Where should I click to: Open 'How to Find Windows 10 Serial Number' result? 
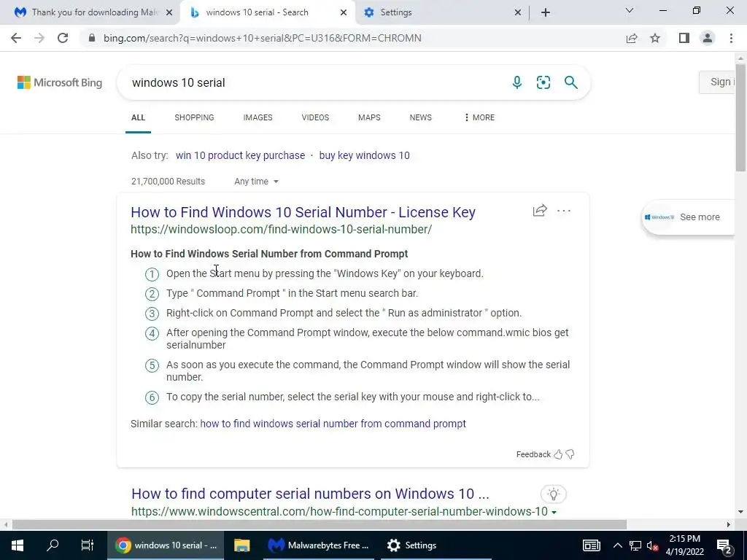click(x=303, y=212)
